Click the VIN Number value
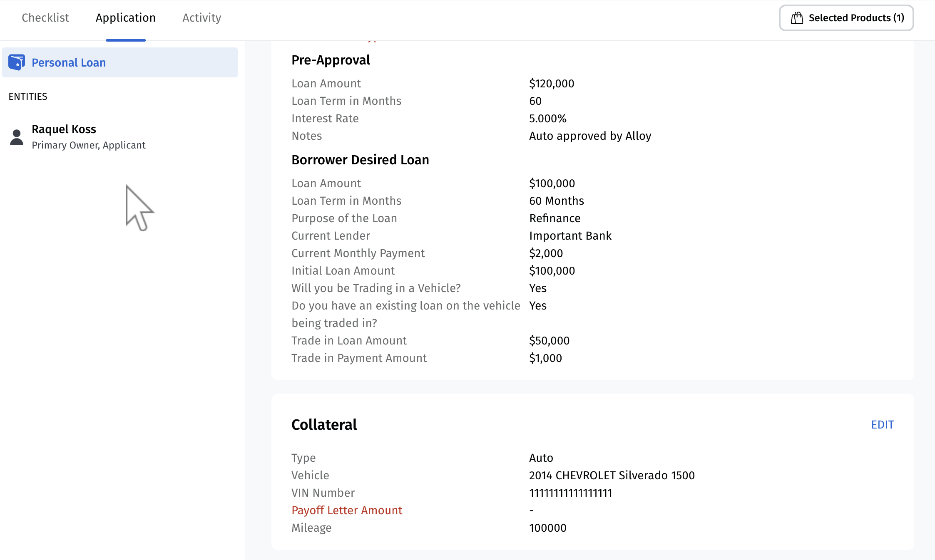This screenshot has width=935, height=560. 570,493
